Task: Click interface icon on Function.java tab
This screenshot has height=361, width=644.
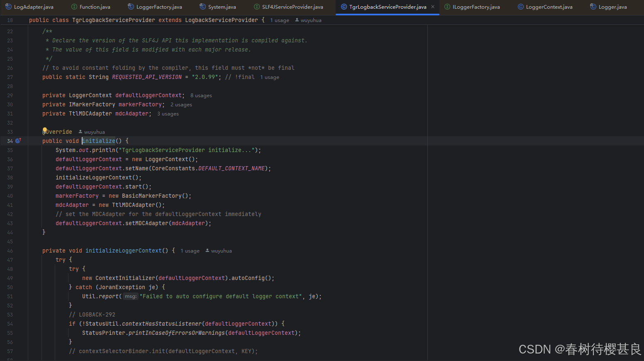Action: tap(74, 7)
